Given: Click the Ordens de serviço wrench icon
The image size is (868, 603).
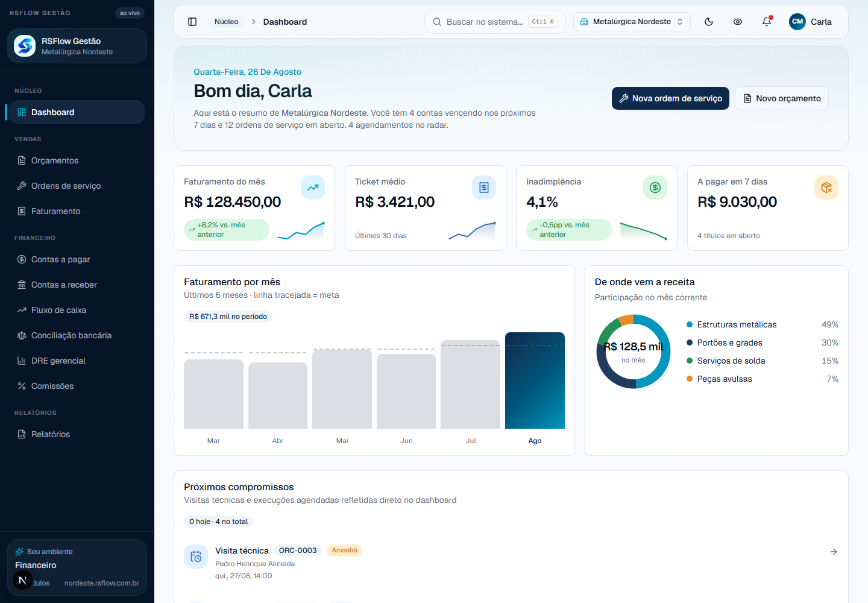Looking at the screenshot, I should (x=22, y=186).
